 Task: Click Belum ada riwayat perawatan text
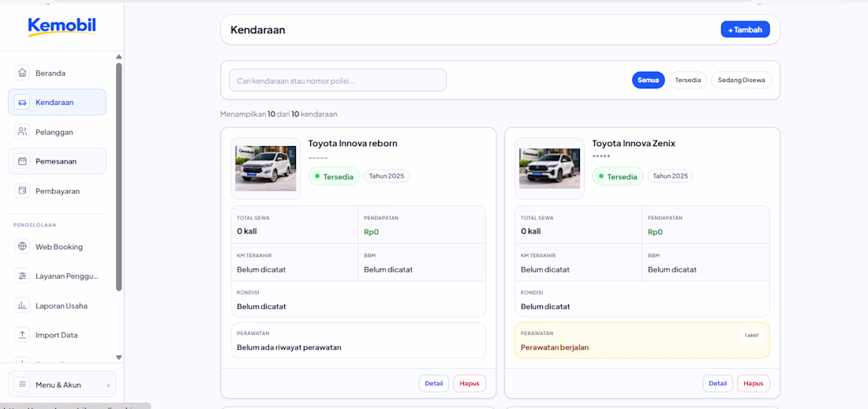[289, 347]
